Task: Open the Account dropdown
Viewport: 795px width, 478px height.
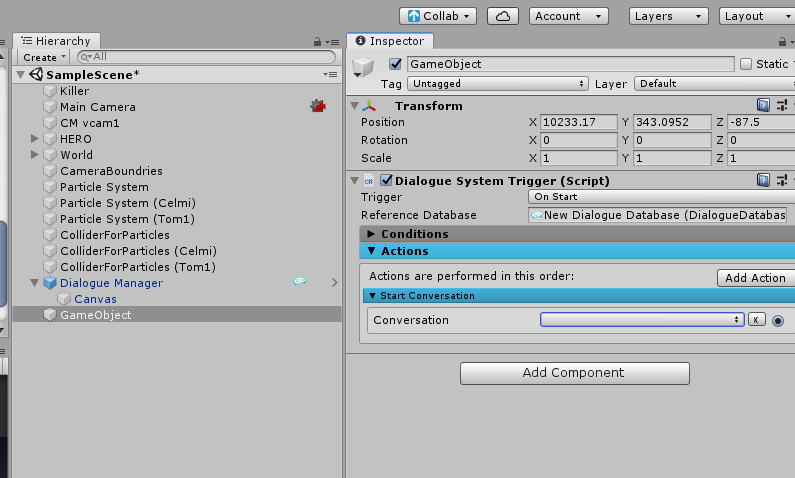Action: tap(568, 16)
